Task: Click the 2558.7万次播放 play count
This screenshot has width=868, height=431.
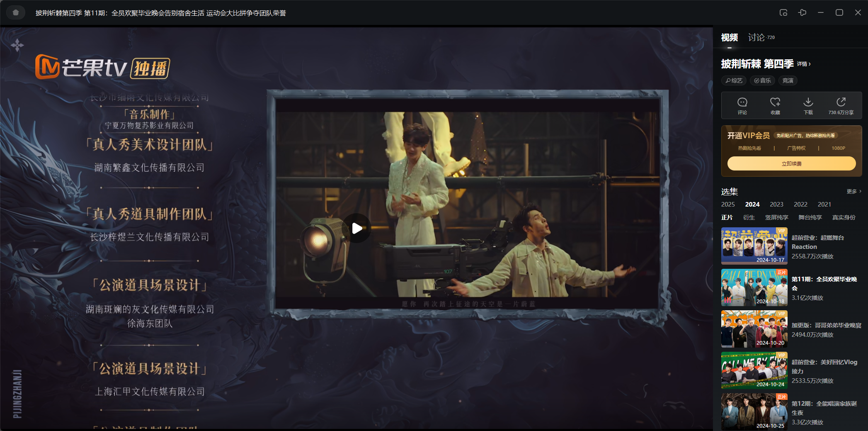Action: point(812,256)
